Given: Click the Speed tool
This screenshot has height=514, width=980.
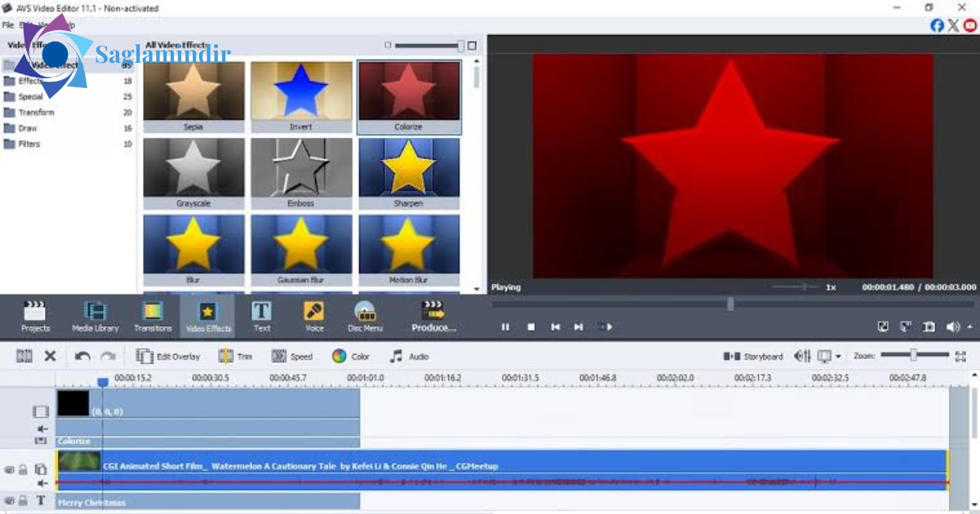Looking at the screenshot, I should [292, 356].
